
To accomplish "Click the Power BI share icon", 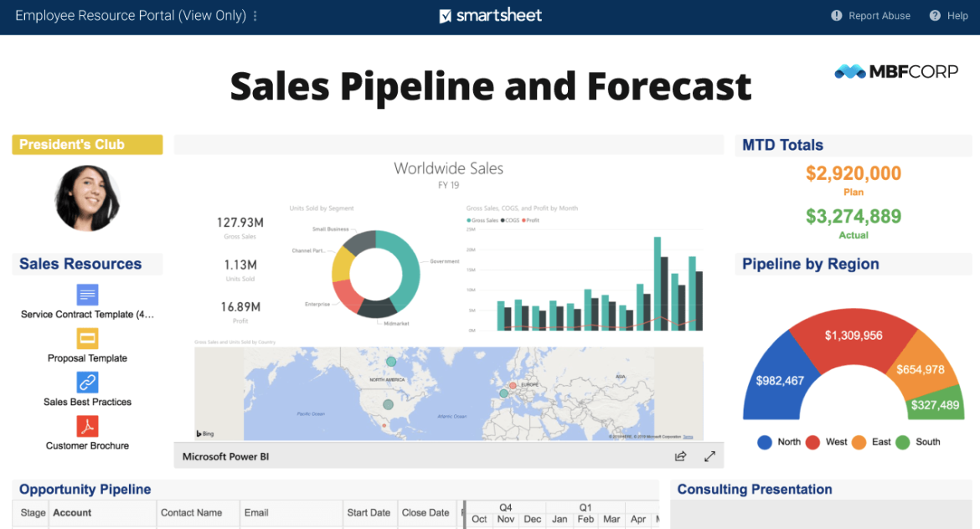I will 680,456.
